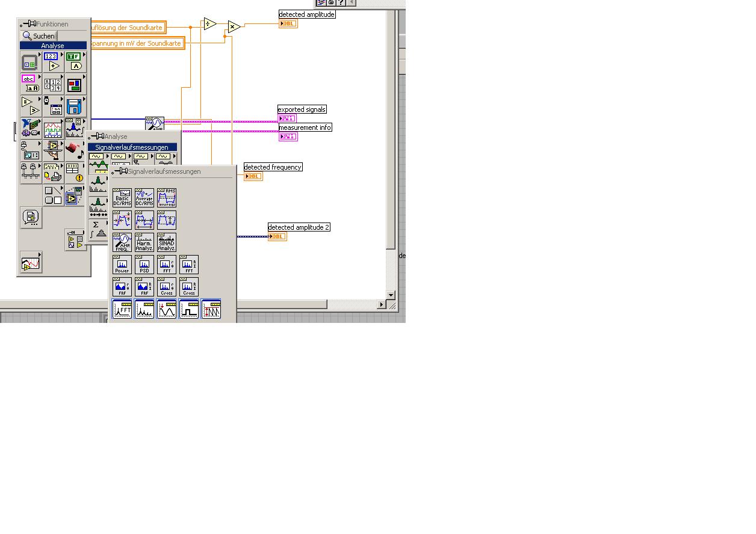Select the RMS average cycle VI
Viewport: 756px width, 534px height.
point(167,198)
